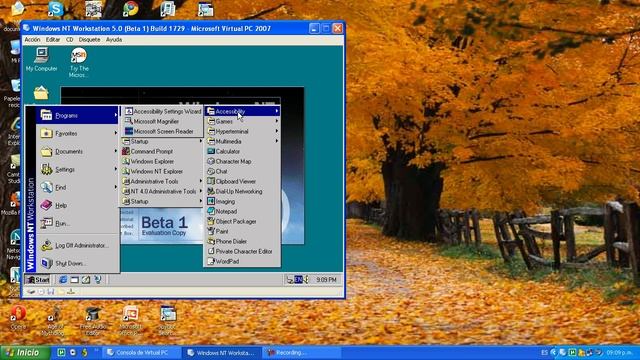
Task: Open Opera shortcut on host desktop
Action: 18,318
